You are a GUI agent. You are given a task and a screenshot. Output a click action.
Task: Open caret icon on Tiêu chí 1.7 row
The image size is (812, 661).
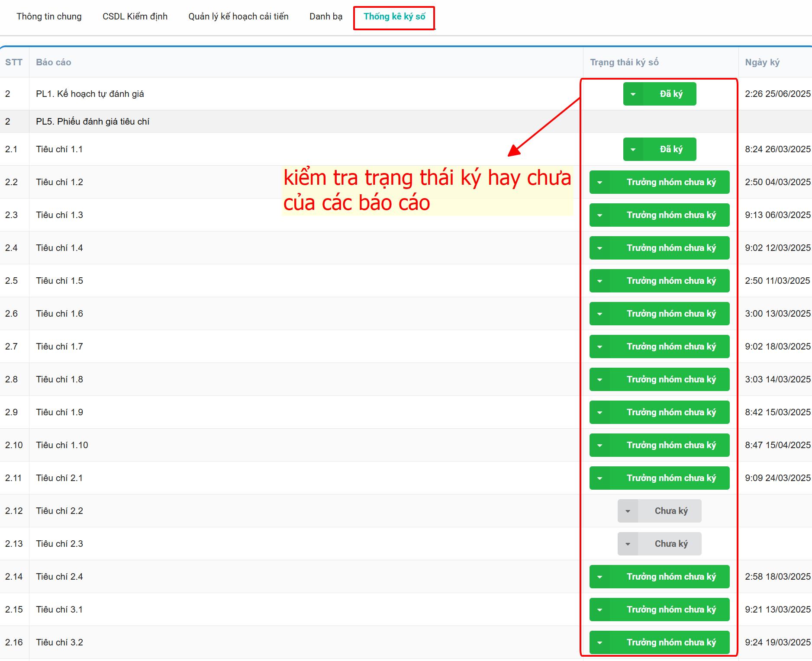599,347
